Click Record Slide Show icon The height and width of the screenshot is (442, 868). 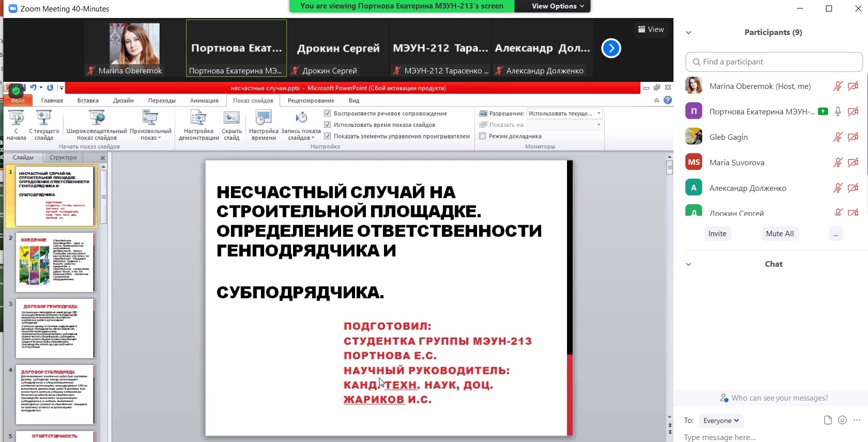[301, 118]
